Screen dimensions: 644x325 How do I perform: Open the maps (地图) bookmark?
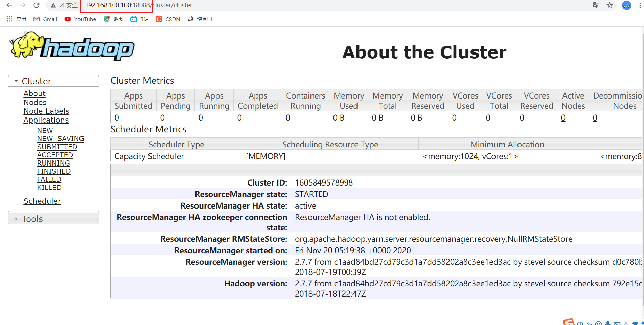(113, 19)
